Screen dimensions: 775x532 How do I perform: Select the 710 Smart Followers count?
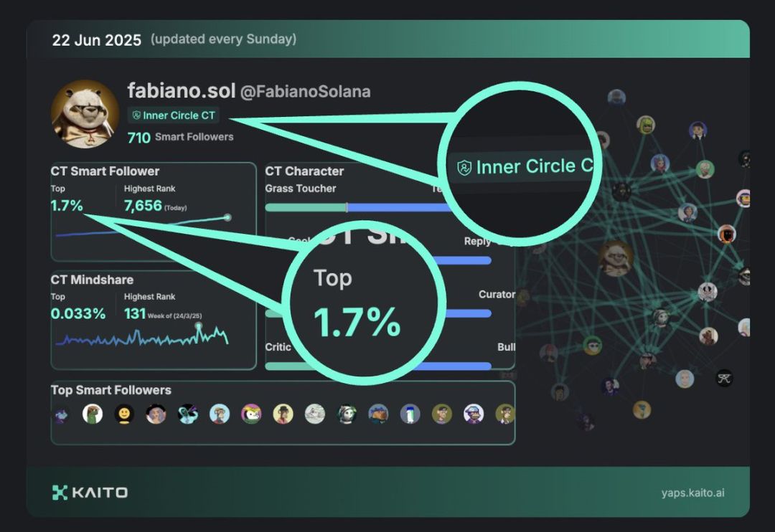pyautogui.click(x=180, y=137)
